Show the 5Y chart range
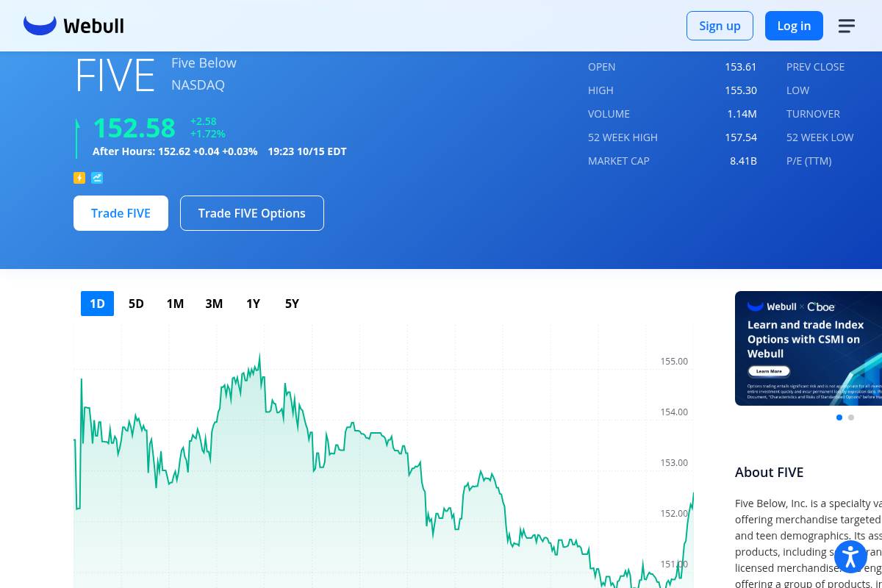The height and width of the screenshot is (588, 882). [292, 304]
